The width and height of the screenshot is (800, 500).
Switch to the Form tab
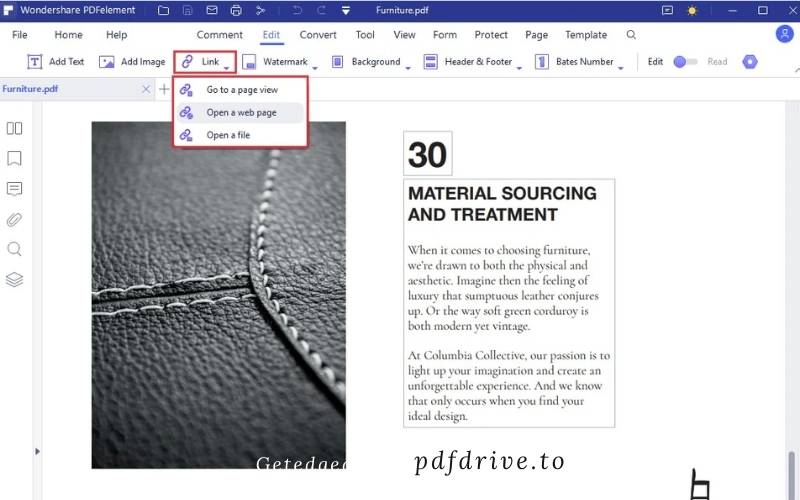(x=445, y=35)
